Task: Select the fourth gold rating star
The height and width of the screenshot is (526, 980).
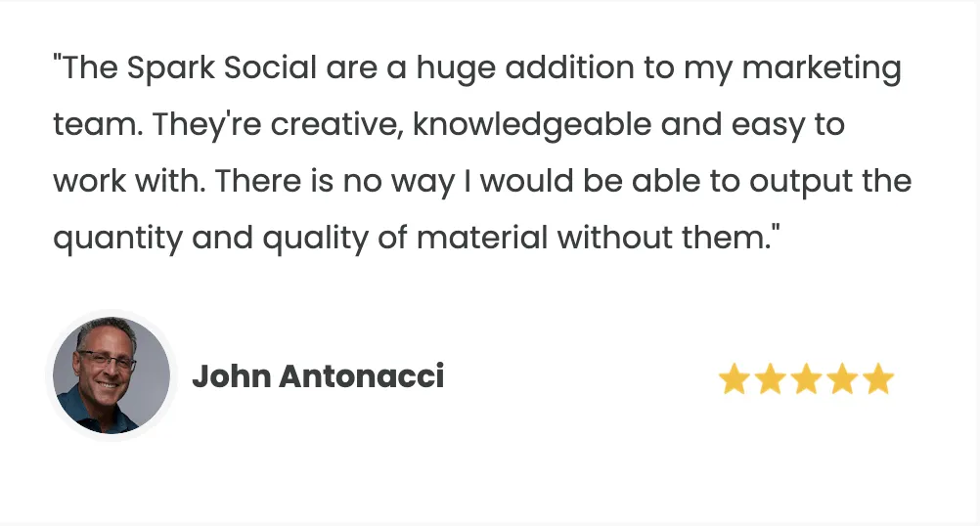Action: point(842,379)
